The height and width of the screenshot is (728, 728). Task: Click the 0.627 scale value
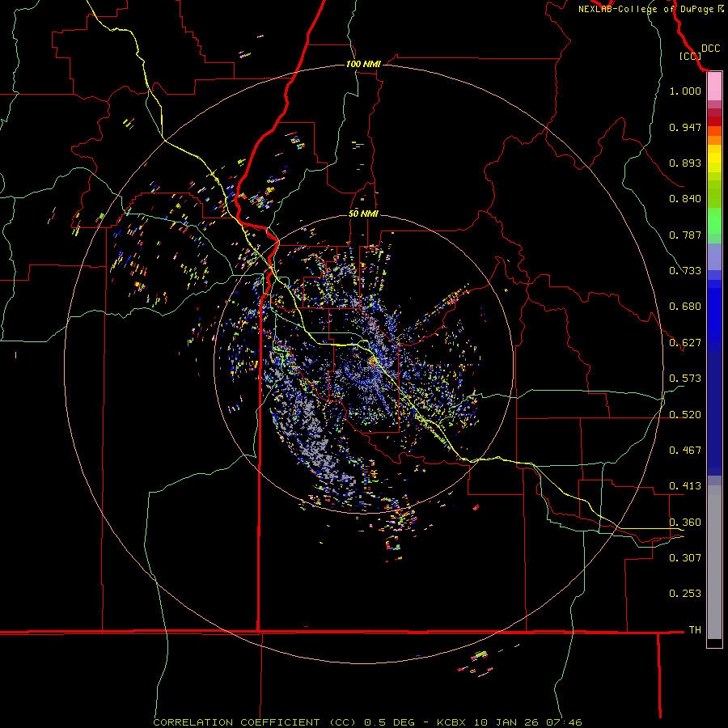(685, 343)
